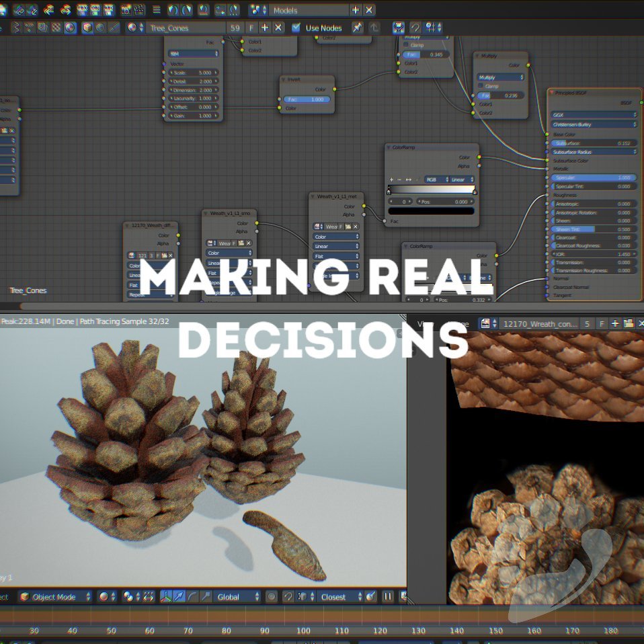Viewport: 644px width, 644px height.
Task: Select the rotate manipulator arc
Action: (x=192, y=596)
